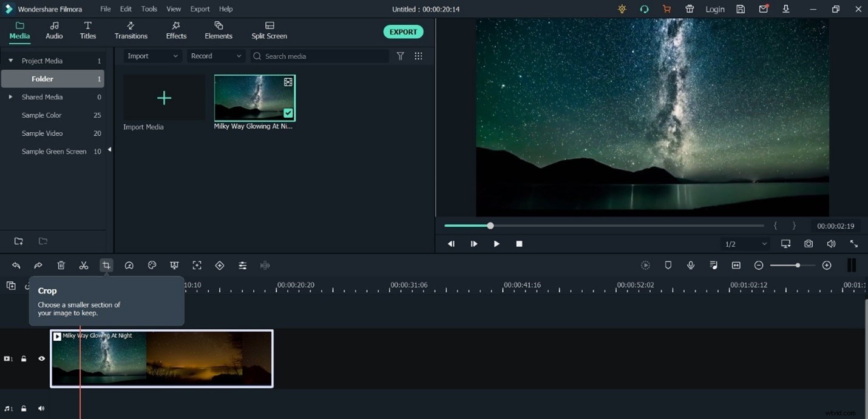
Task: Lock the video track
Action: (24, 358)
